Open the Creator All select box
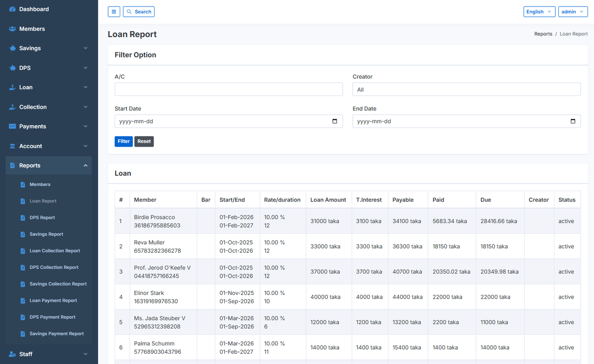The height and width of the screenshot is (364, 594). [x=466, y=89]
